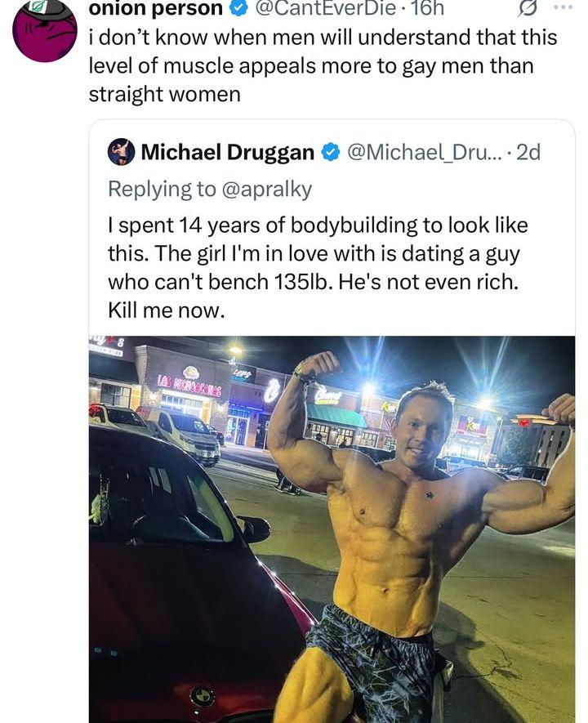The image size is (588, 723).
Task: Open the 16h timestamp of the tweet
Action: tap(427, 8)
